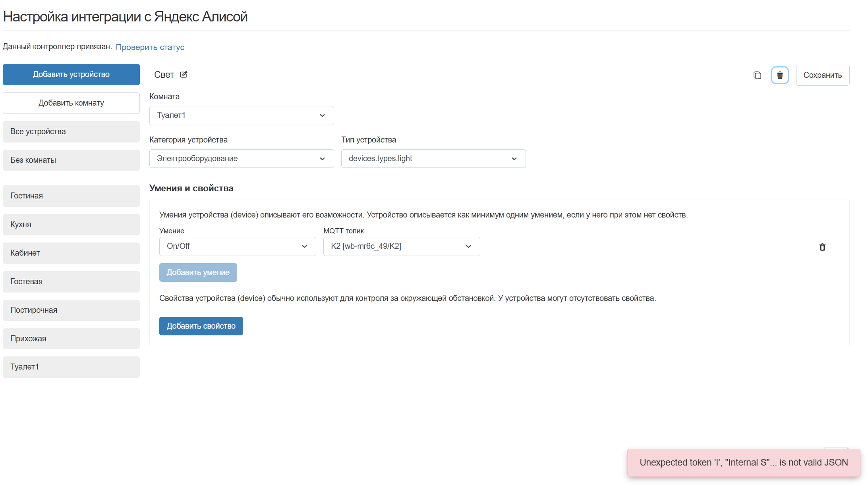Expand the Категория устройства dropdown

242,159
